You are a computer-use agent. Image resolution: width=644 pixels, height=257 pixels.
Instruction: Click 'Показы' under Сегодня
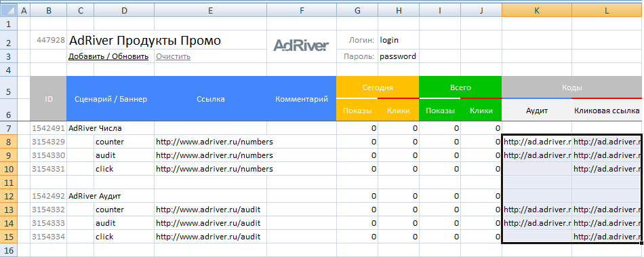357,111
